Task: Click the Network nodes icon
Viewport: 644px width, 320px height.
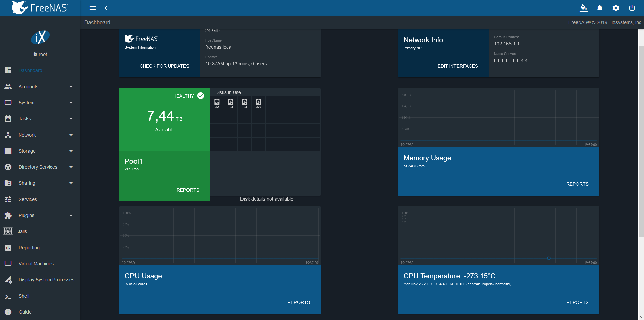Action: click(8, 135)
